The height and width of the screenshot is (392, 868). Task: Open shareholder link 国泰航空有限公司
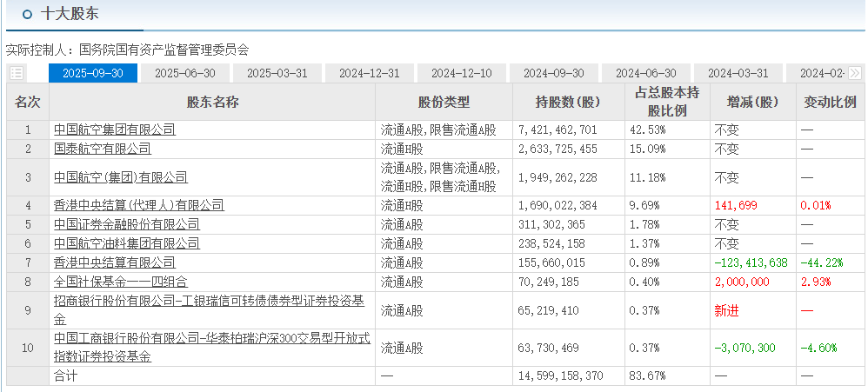103,149
